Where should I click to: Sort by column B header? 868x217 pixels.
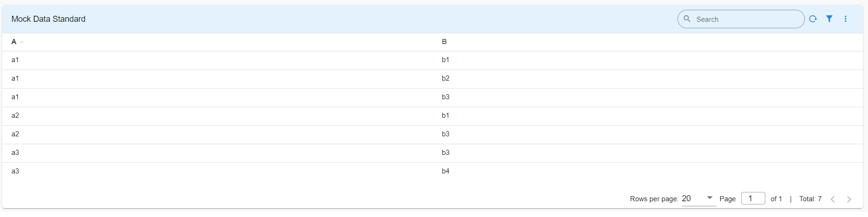pos(444,42)
